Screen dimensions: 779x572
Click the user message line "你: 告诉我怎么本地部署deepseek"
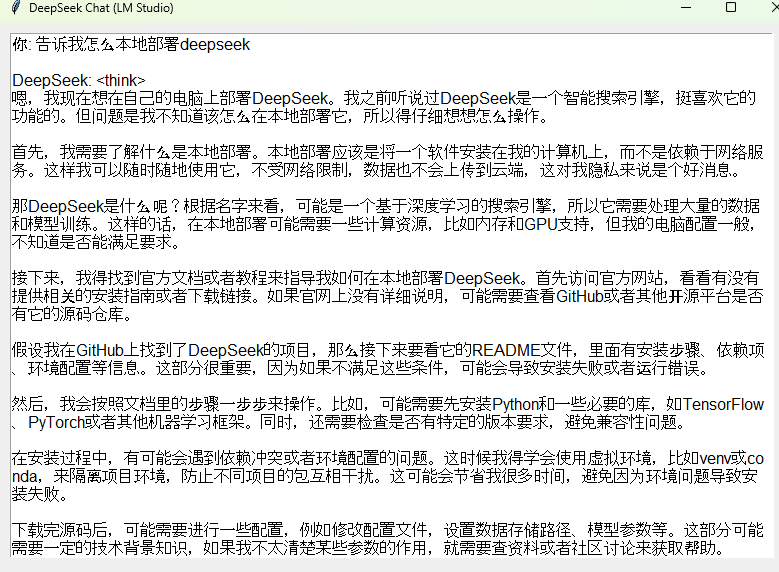click(x=131, y=45)
